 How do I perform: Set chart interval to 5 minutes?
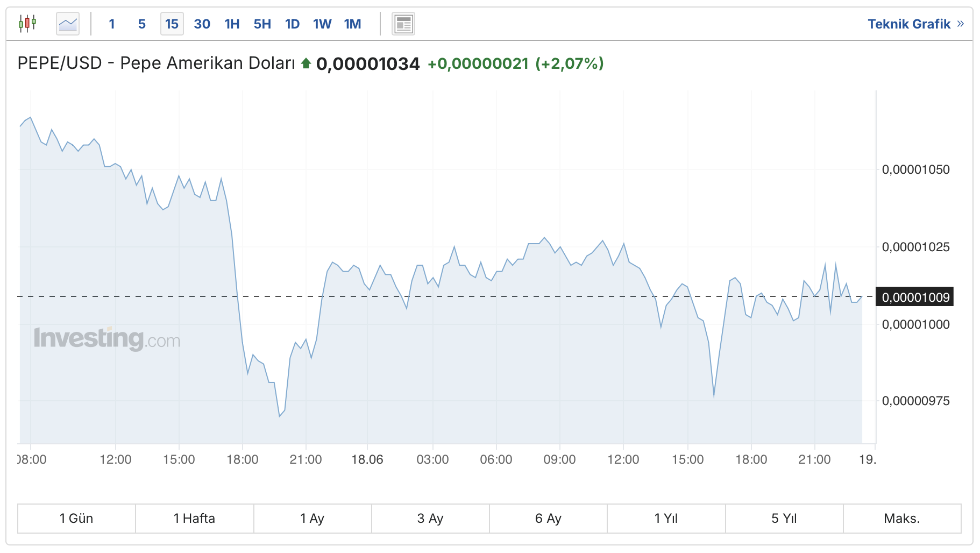142,24
